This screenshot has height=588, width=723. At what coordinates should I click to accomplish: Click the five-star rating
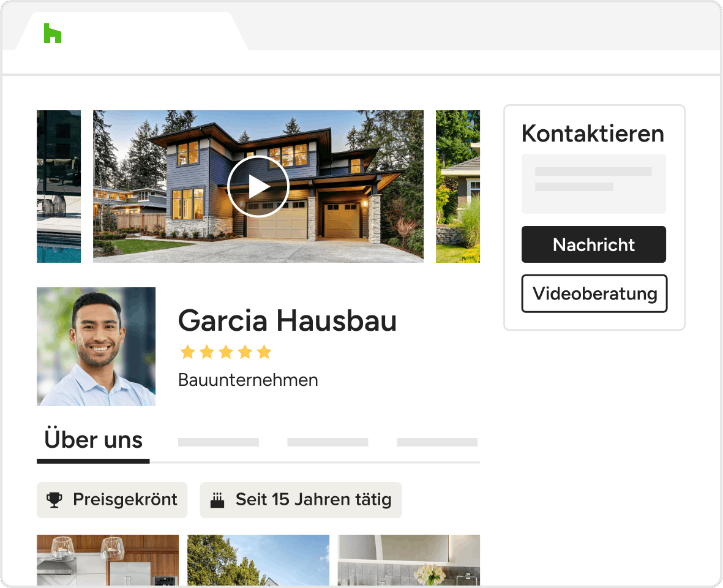pyautogui.click(x=225, y=352)
